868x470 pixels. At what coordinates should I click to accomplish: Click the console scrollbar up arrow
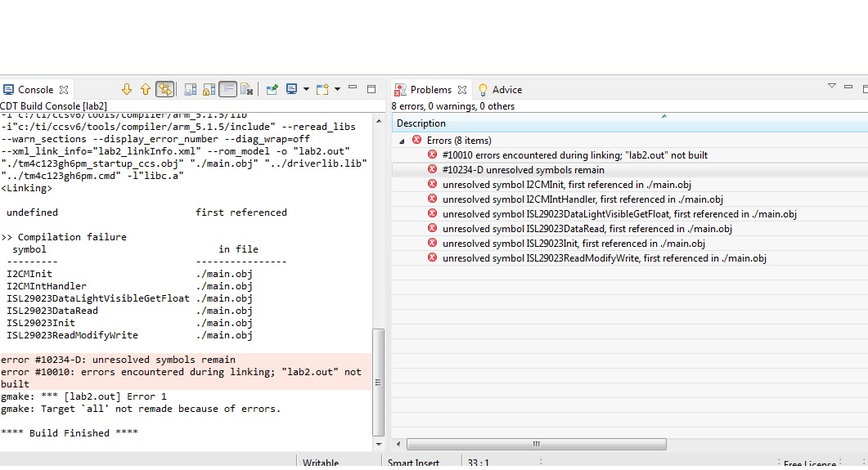tap(379, 121)
